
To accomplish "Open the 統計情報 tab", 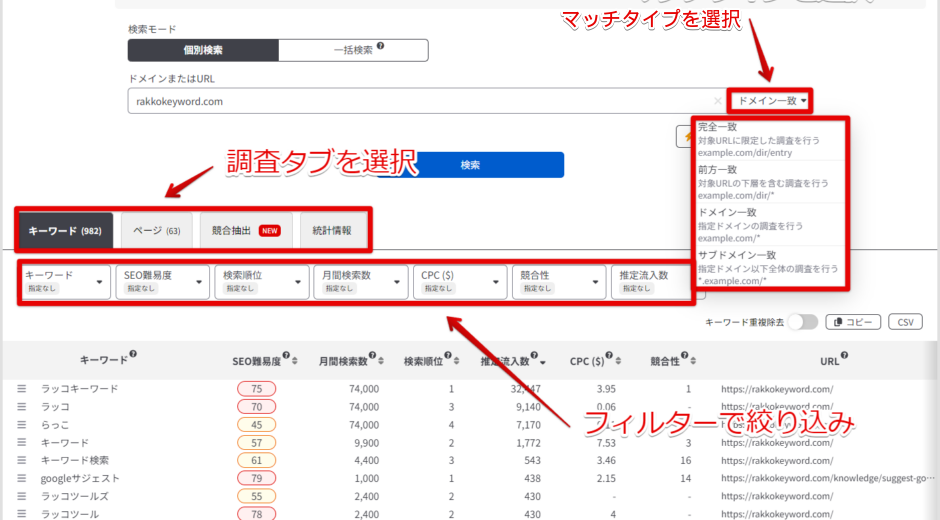I will coord(332,230).
